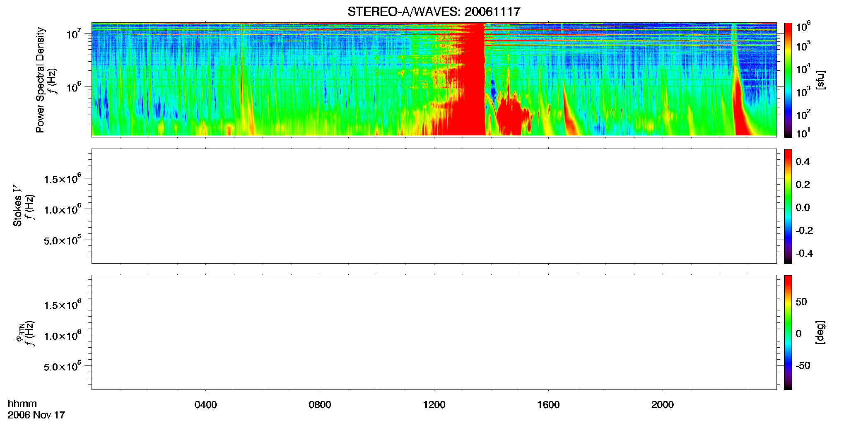Click the "2000" time tick label
This screenshot has height=447, width=868.
click(662, 404)
